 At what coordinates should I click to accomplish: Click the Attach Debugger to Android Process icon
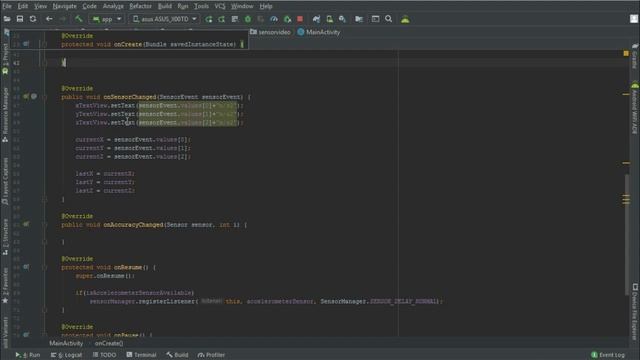tap(287, 19)
